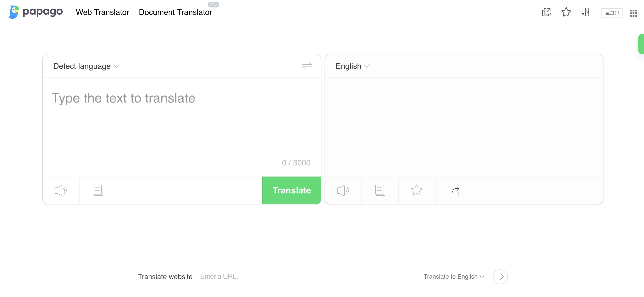
Task: Swap source and target languages
Action: 307,66
